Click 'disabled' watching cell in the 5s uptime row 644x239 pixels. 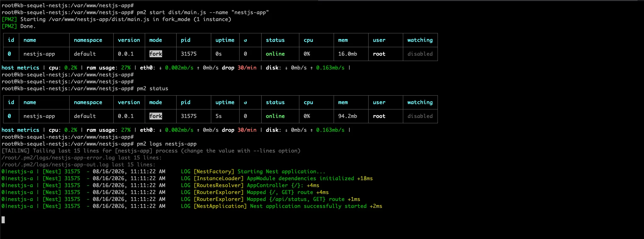point(420,116)
